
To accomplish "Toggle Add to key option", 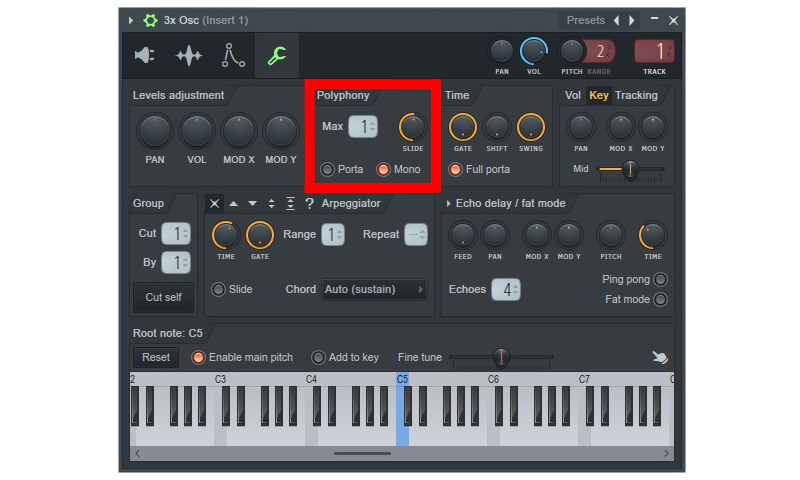I will 318,358.
